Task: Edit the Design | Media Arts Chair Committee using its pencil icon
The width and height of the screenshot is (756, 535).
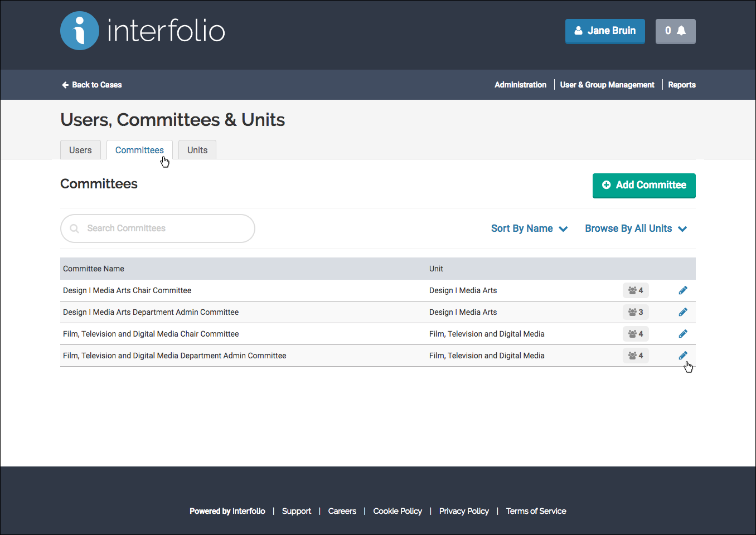Action: 683,290
